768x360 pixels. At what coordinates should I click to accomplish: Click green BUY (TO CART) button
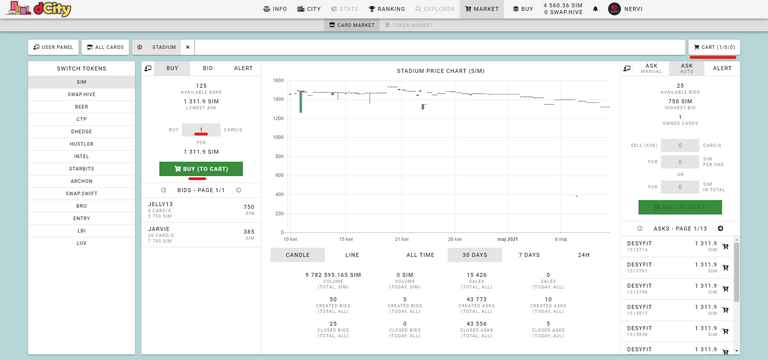(201, 169)
